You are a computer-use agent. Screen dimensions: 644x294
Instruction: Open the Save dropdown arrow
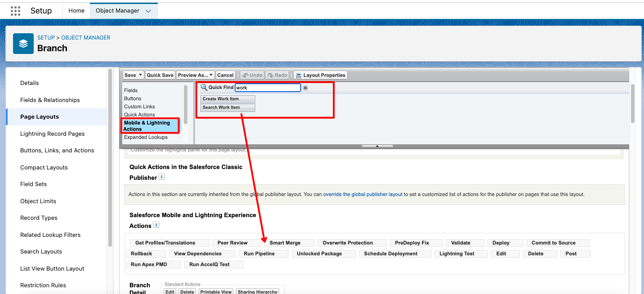[x=141, y=75]
